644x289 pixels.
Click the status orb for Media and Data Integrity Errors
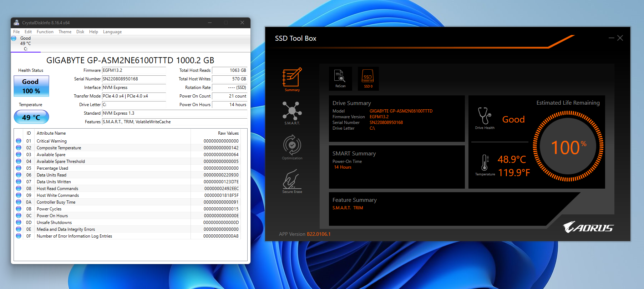click(19, 229)
